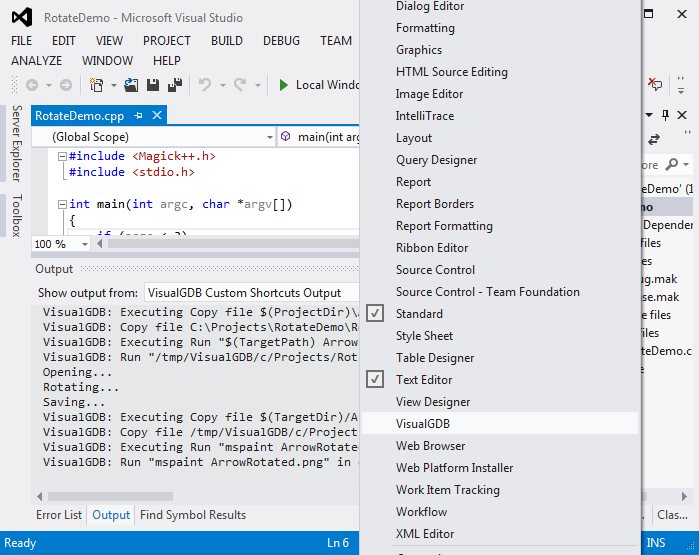This screenshot has width=699, height=555.
Task: Open the Show output from dropdown
Action: [252, 293]
